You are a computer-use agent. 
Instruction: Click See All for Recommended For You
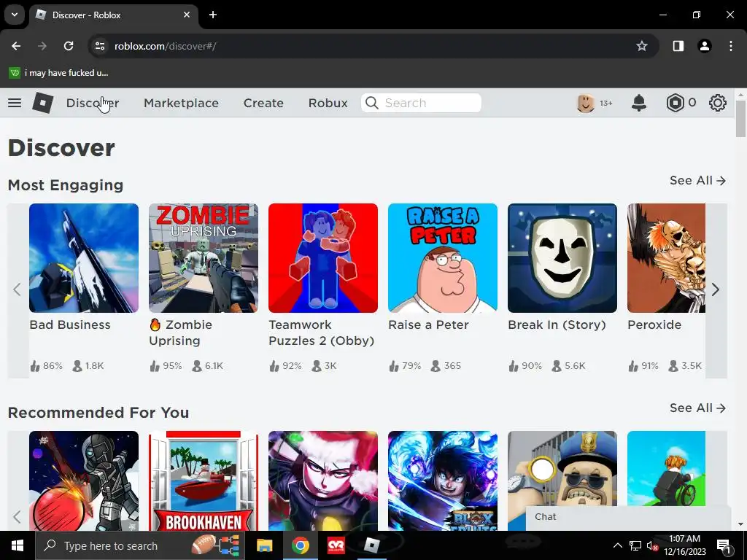click(697, 408)
